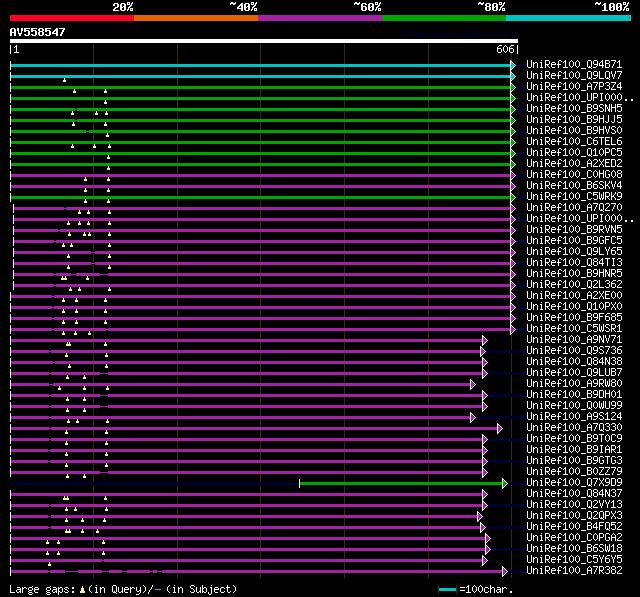This screenshot has width=640, height=597.
Task: Select the UniRef100_Q84N38 label
Action: [574, 362]
